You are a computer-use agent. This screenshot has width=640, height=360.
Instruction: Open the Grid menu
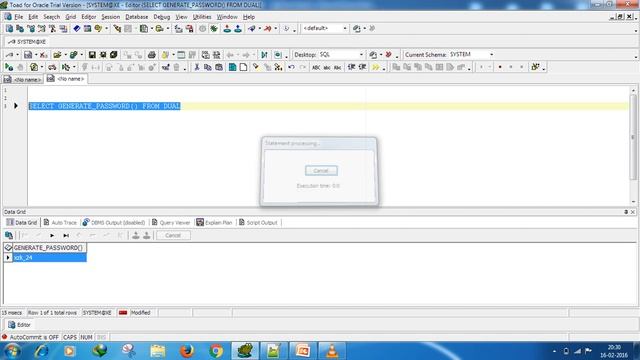pos(71,17)
